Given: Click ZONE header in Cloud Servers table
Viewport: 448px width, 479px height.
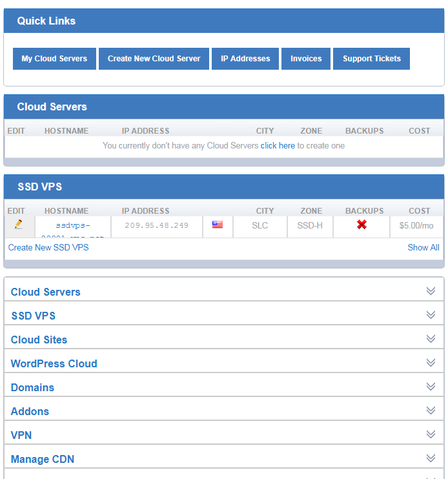Looking at the screenshot, I should (311, 131).
